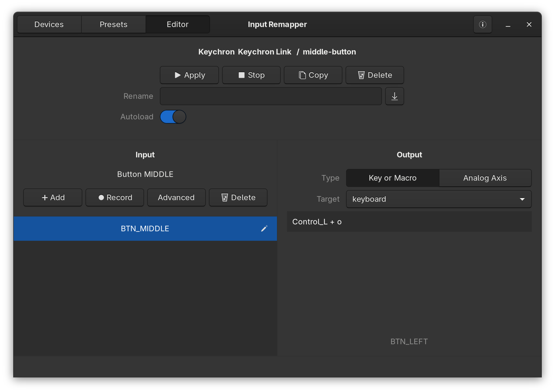The image size is (555, 392).
Task: Click the copy preset icon
Action: tap(302, 75)
